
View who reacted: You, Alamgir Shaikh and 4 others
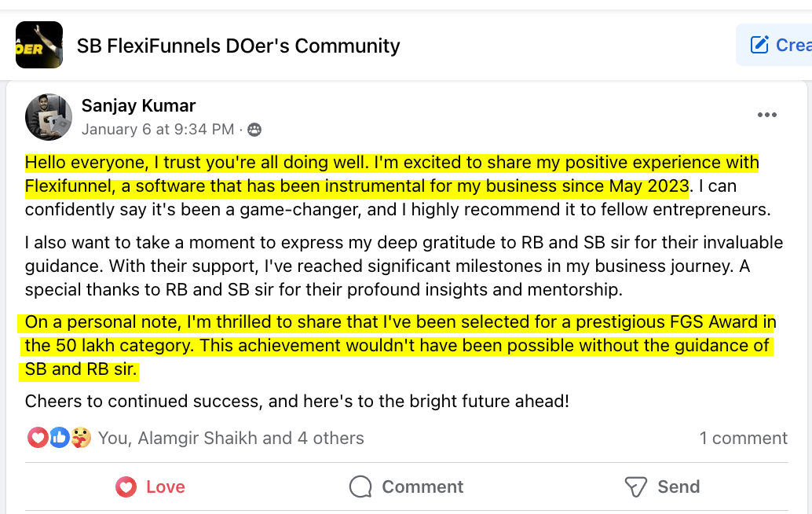click(x=231, y=438)
